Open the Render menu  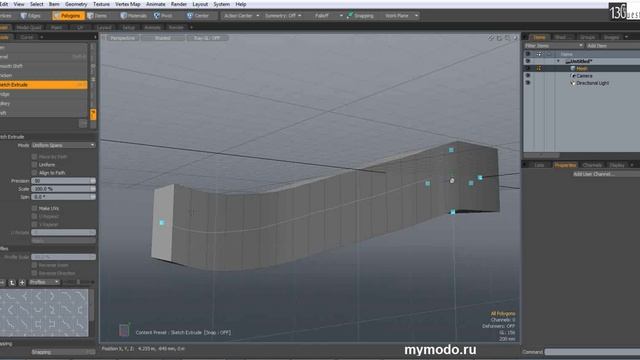179,4
